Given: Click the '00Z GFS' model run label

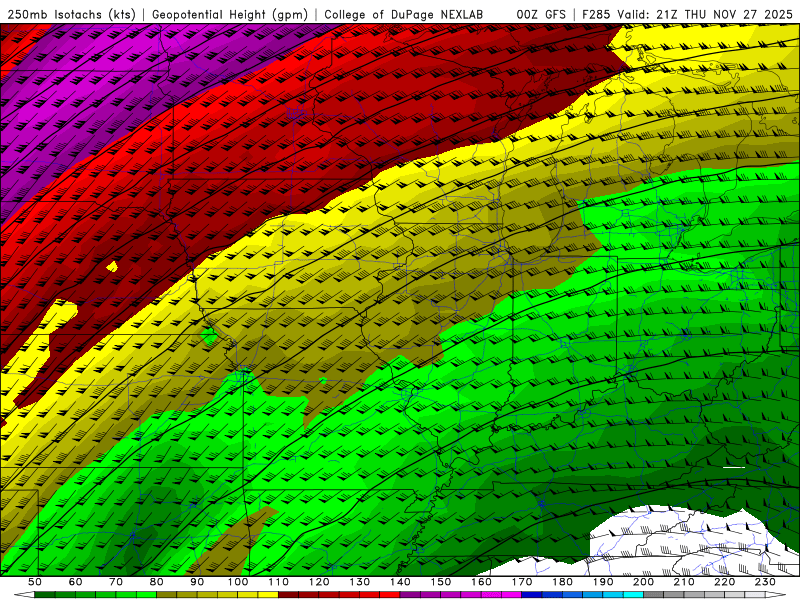Looking at the screenshot, I should coord(541,15).
